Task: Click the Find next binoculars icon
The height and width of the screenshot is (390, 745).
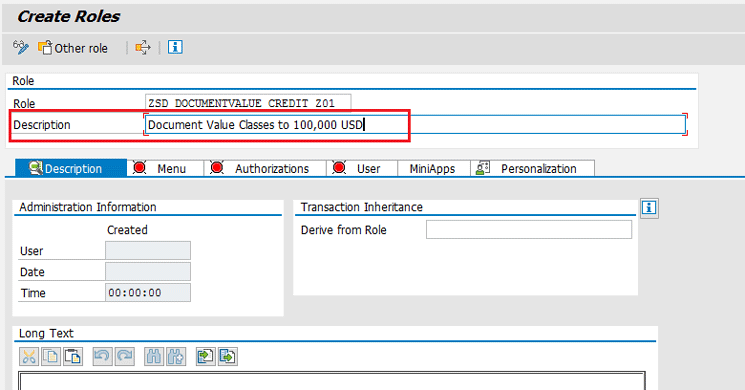Action: (176, 356)
